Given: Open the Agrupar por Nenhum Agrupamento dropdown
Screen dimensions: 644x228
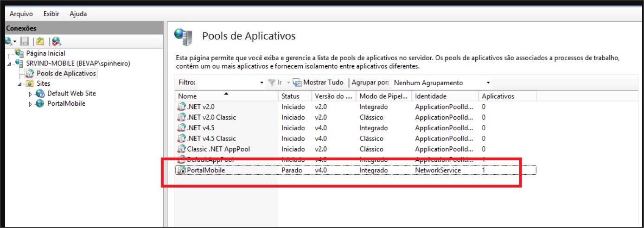Looking at the screenshot, I should [488, 83].
